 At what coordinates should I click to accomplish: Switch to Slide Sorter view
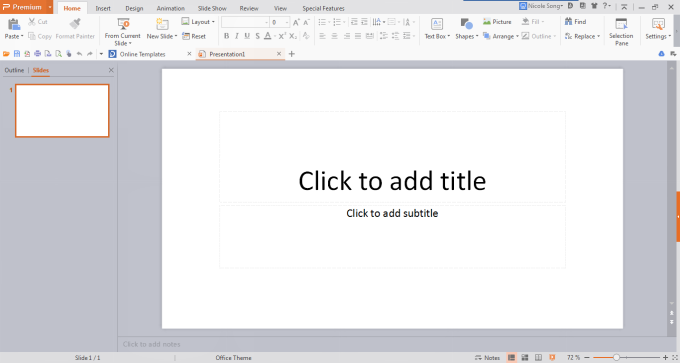[525, 358]
